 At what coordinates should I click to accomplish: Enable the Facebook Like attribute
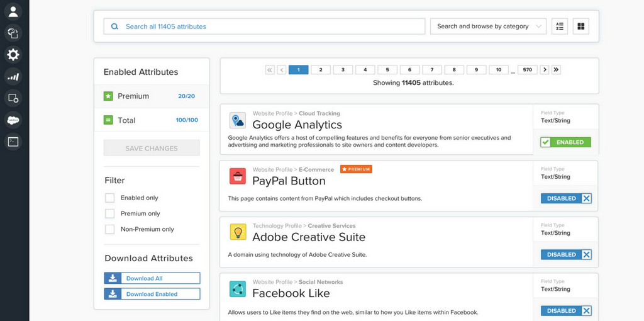(566, 311)
